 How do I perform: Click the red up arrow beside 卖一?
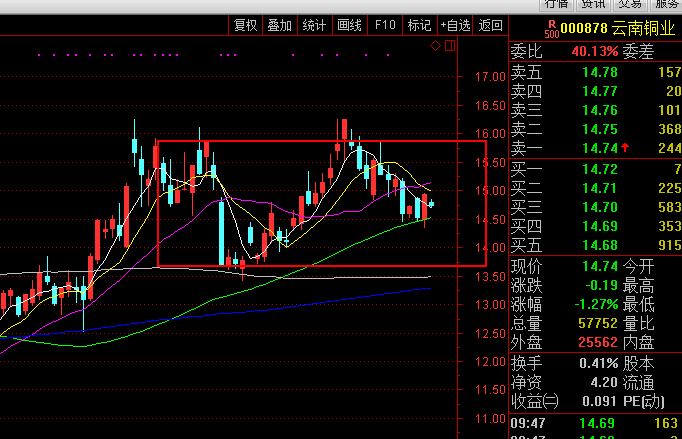[625, 148]
